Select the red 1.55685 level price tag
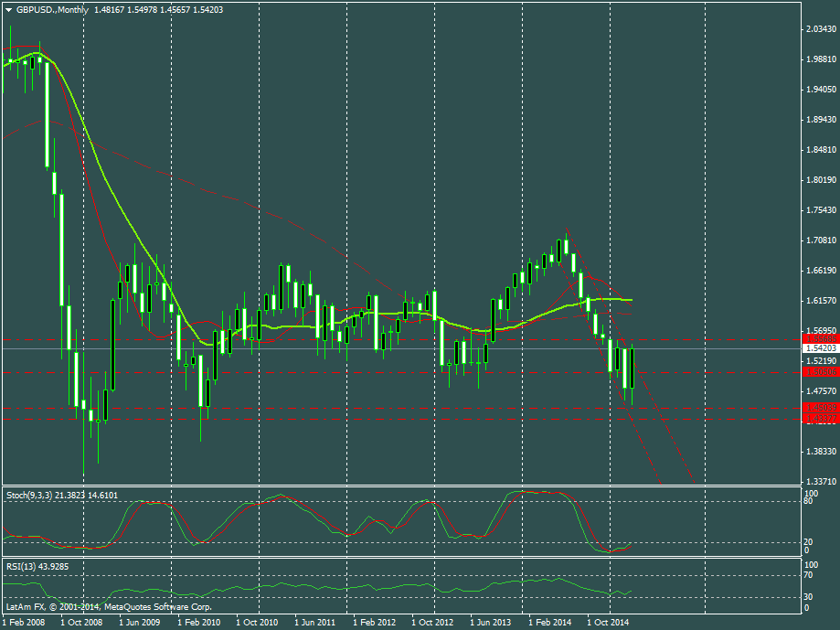Screen dimensions: 840x630 [x=819, y=338]
